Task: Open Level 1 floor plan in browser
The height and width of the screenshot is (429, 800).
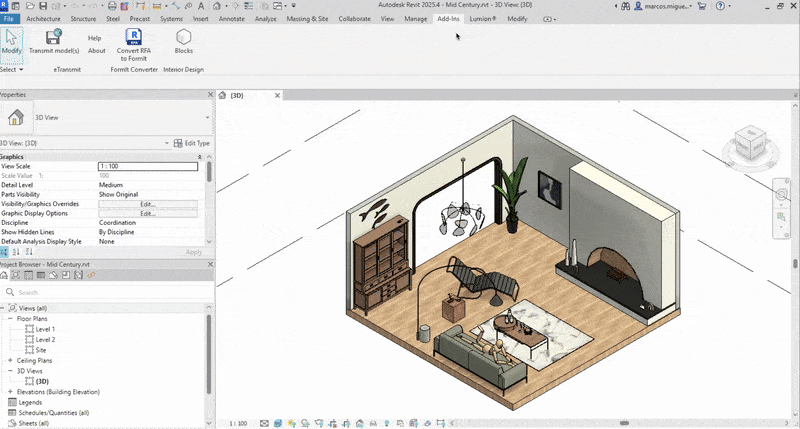Action: (45, 329)
